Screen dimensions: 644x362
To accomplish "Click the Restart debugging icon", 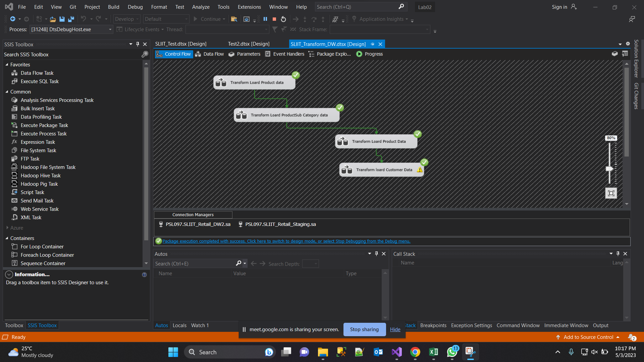I will (283, 19).
